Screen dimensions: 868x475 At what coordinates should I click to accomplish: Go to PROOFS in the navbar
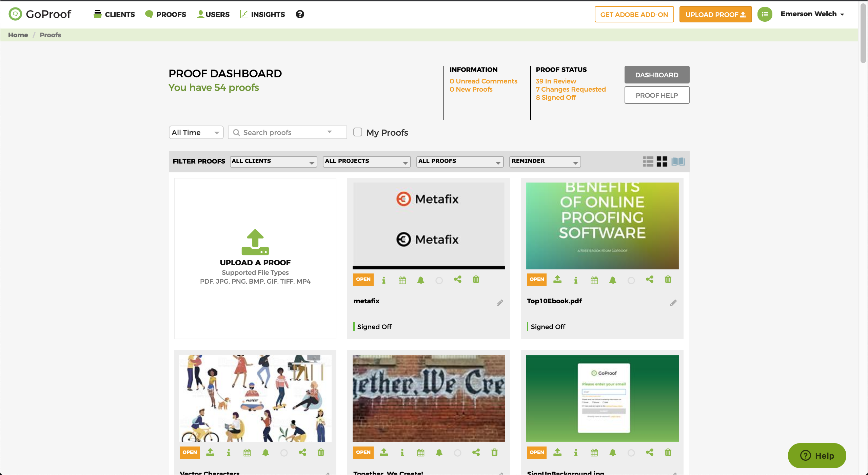(165, 14)
